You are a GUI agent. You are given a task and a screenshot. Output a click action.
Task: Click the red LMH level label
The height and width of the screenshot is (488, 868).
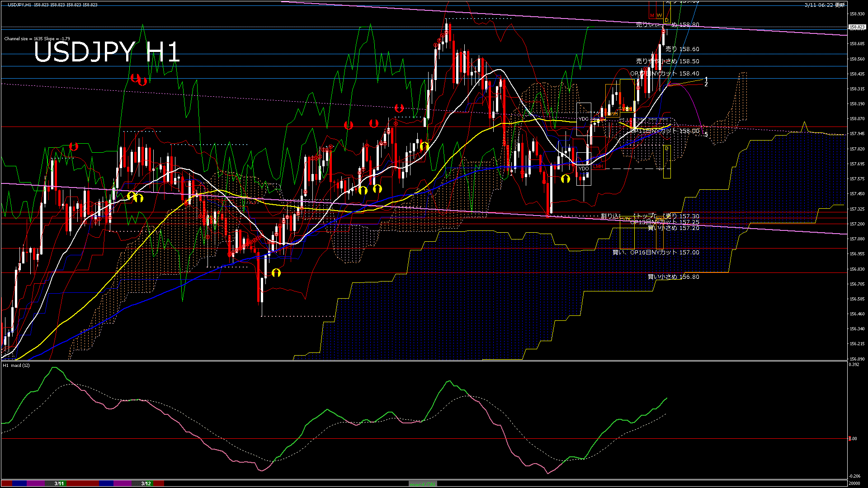598,166
